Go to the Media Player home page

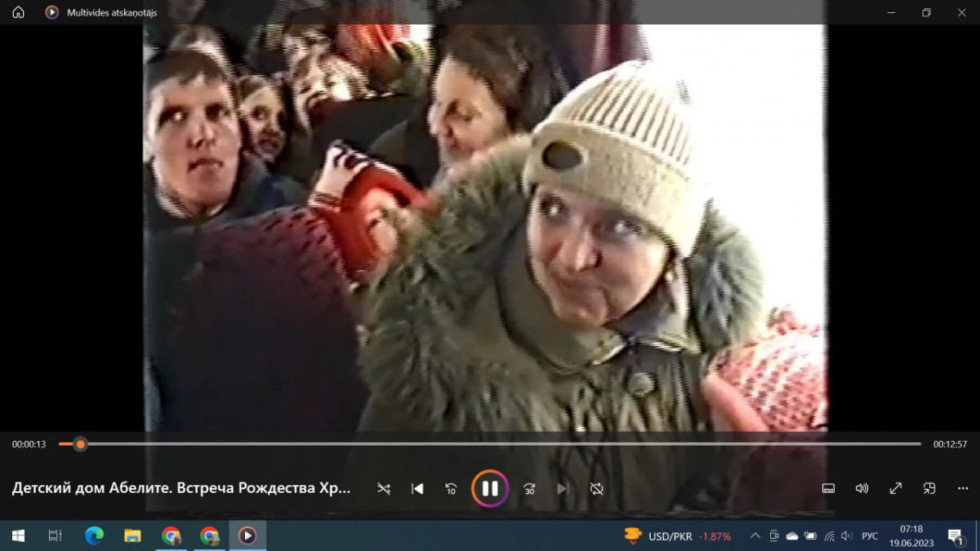click(18, 12)
